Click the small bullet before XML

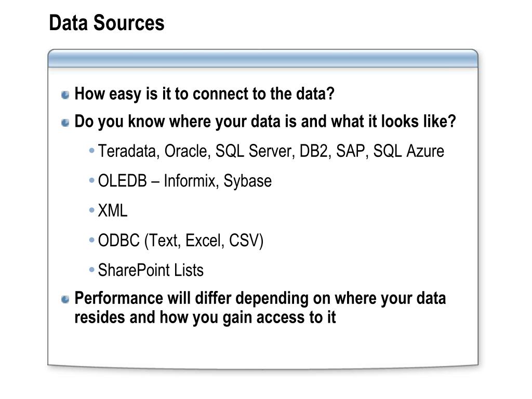[91, 210]
